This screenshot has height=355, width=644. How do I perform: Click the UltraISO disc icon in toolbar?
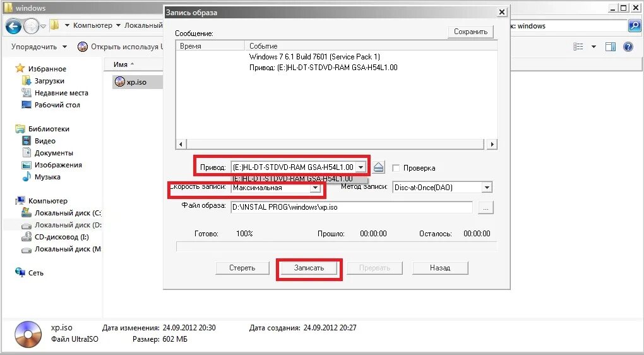pyautogui.click(x=83, y=47)
